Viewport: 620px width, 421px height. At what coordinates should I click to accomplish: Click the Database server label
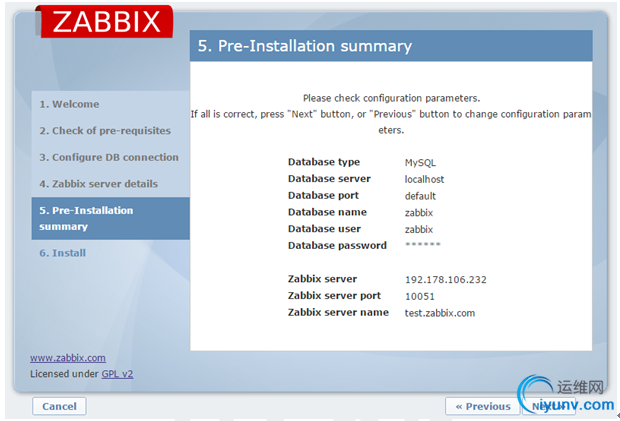coord(329,179)
